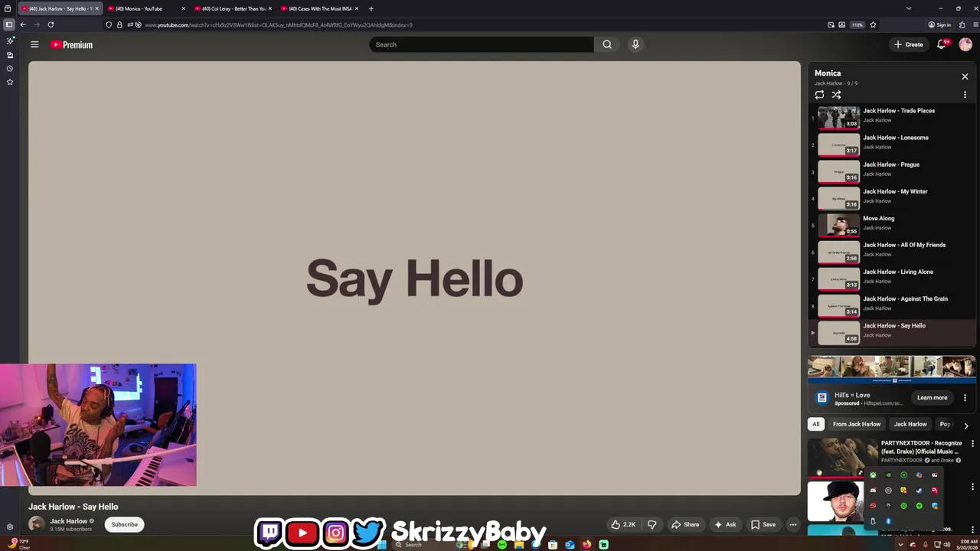Open a new browser tab
This screenshot has height=551, width=980.
pos(371,8)
